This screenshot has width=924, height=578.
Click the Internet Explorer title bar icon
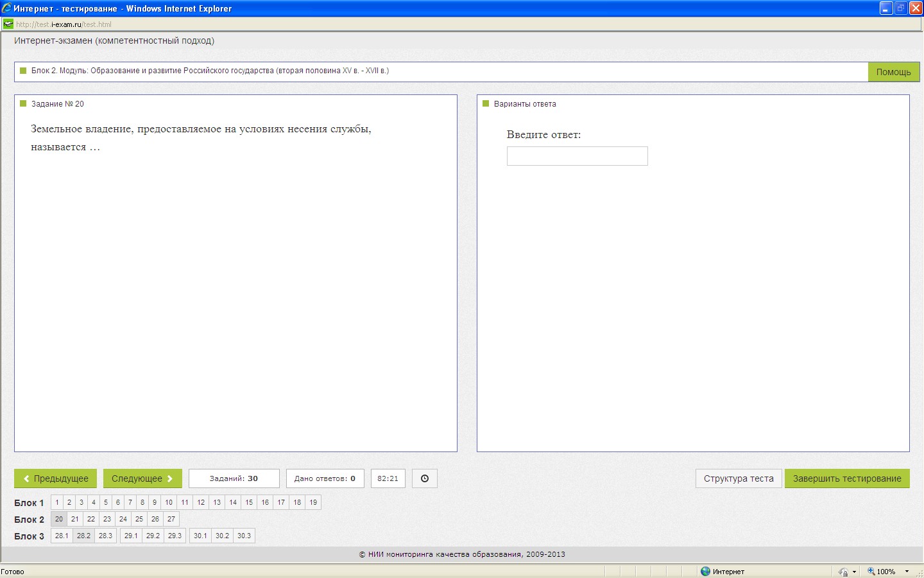coord(6,8)
